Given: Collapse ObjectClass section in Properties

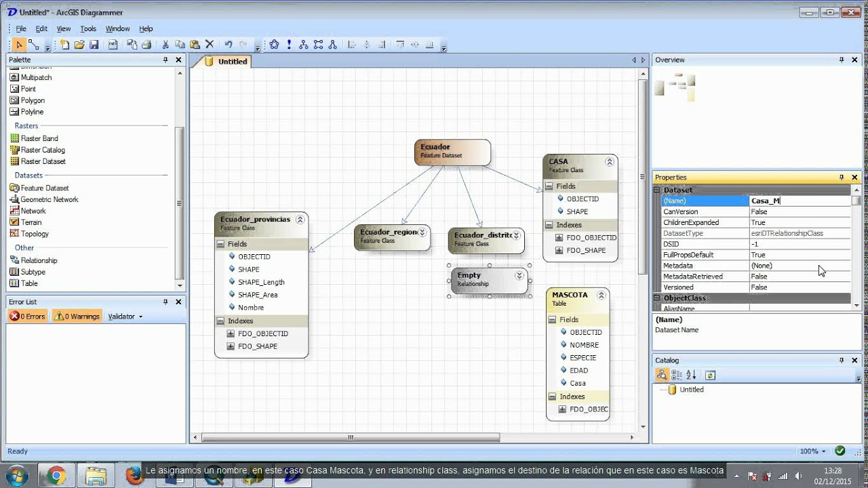Looking at the screenshot, I should [656, 298].
